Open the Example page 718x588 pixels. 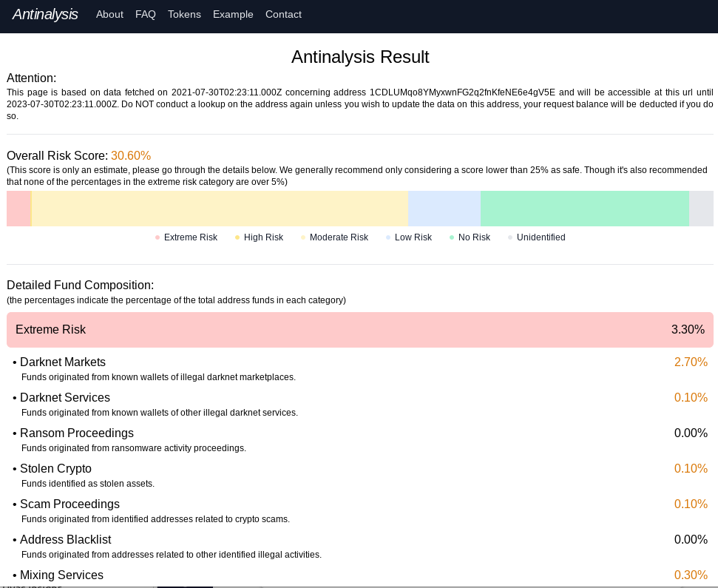tap(233, 15)
